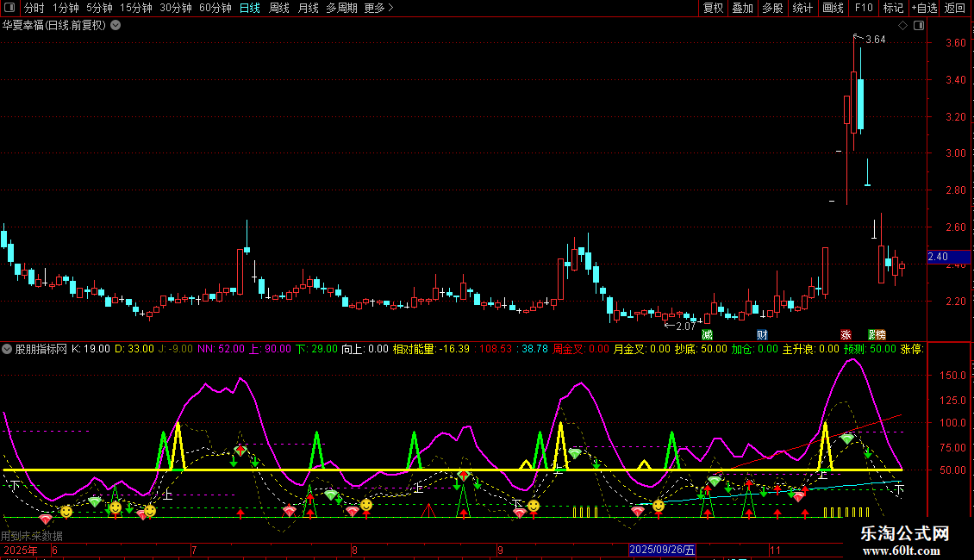Click the red 涨 event marker
The width and height of the screenshot is (974, 560).
point(846,334)
